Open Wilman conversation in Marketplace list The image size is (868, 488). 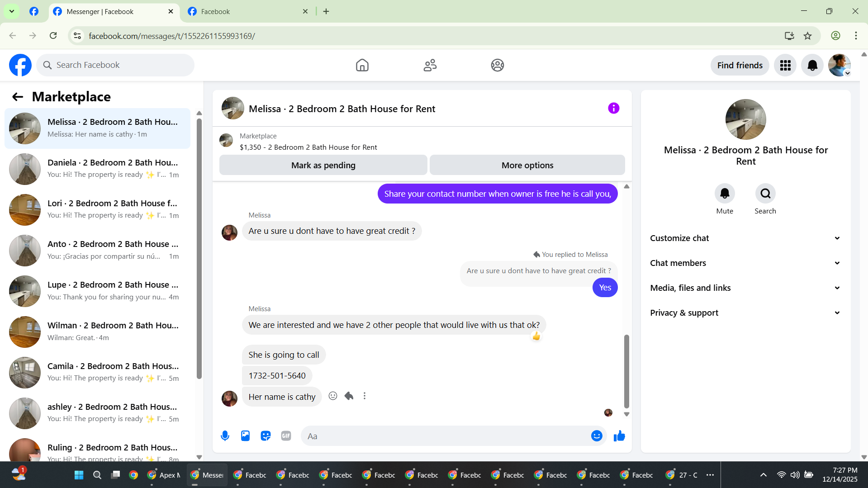[97, 332]
